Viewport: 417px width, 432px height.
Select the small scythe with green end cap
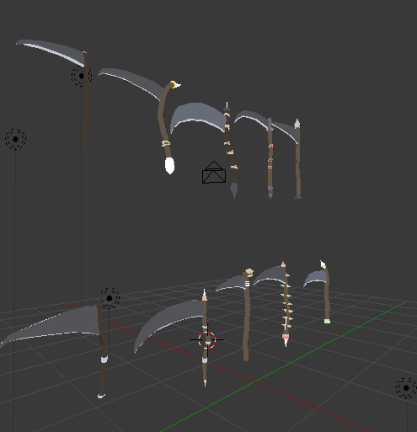[x=327, y=293]
